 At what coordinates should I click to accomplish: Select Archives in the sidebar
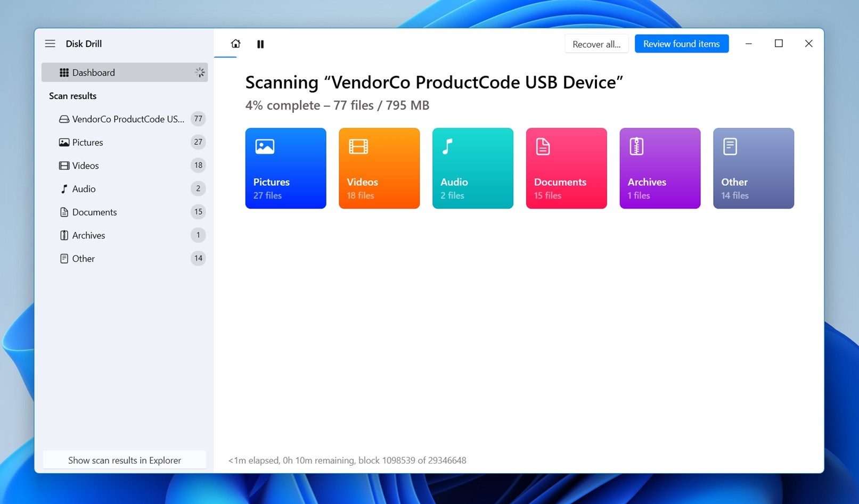click(88, 235)
